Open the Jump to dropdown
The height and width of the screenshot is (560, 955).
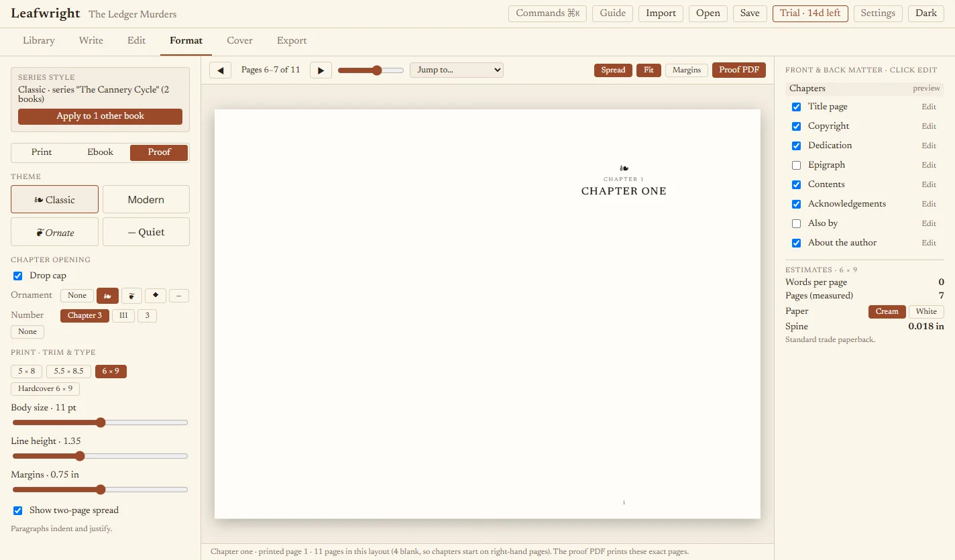(457, 70)
